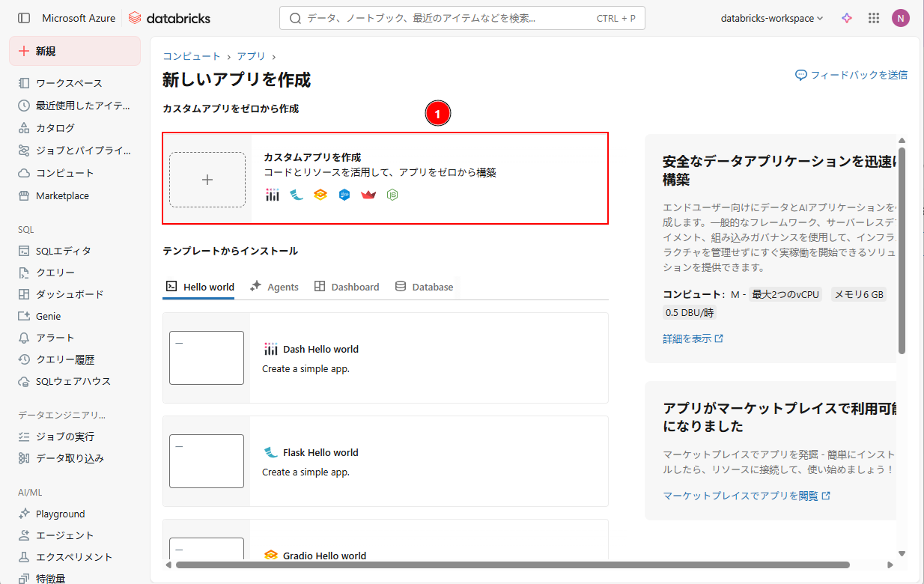Toggle the sidebar collapse icon
924x584 pixels.
(24, 18)
